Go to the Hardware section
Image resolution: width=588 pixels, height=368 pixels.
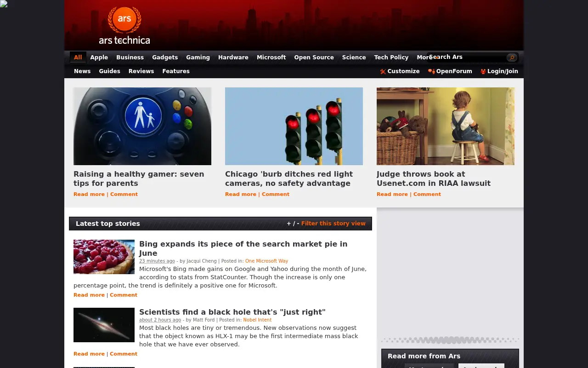click(x=233, y=57)
